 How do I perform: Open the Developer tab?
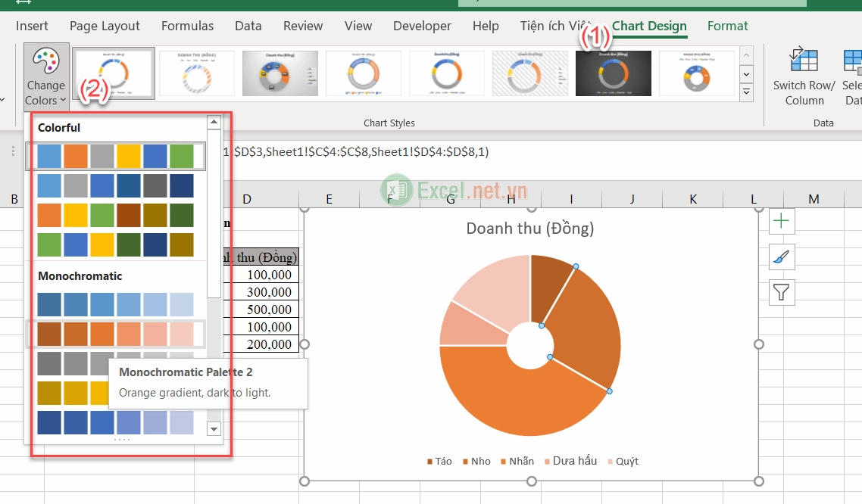(x=422, y=26)
